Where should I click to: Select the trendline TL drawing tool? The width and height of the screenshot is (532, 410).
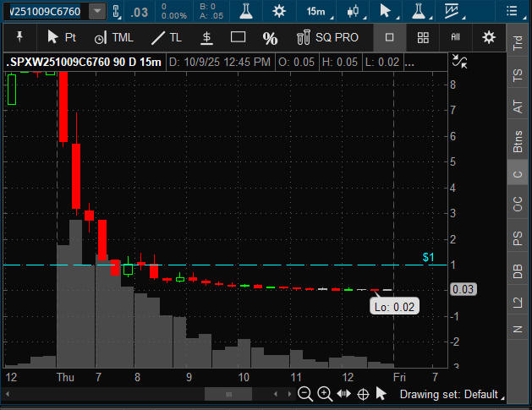(166, 37)
